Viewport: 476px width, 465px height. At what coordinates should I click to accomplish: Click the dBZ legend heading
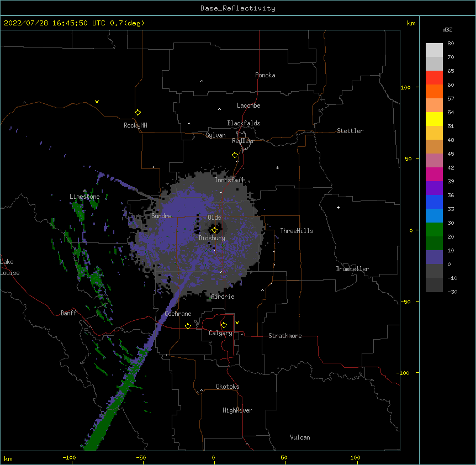(x=447, y=29)
